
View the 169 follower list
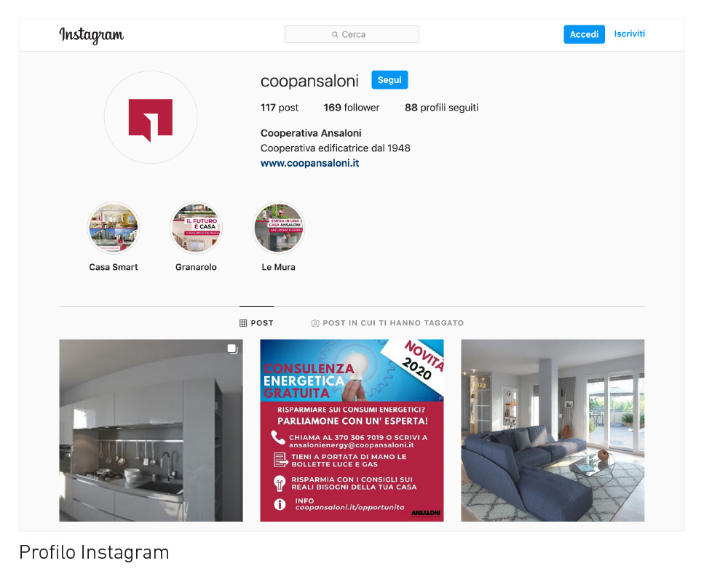(x=352, y=108)
